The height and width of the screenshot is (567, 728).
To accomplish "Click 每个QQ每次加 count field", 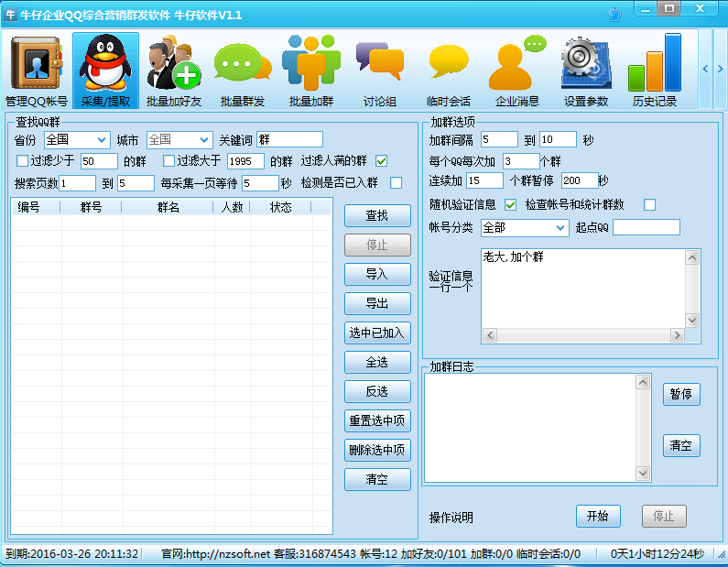I will [x=521, y=161].
